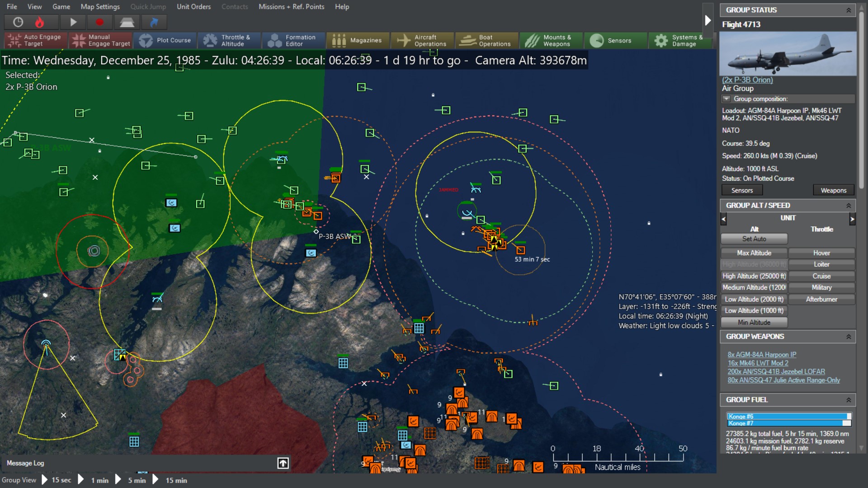Open Systems & Damage
This screenshot has height=488, width=868.
[x=680, y=40]
